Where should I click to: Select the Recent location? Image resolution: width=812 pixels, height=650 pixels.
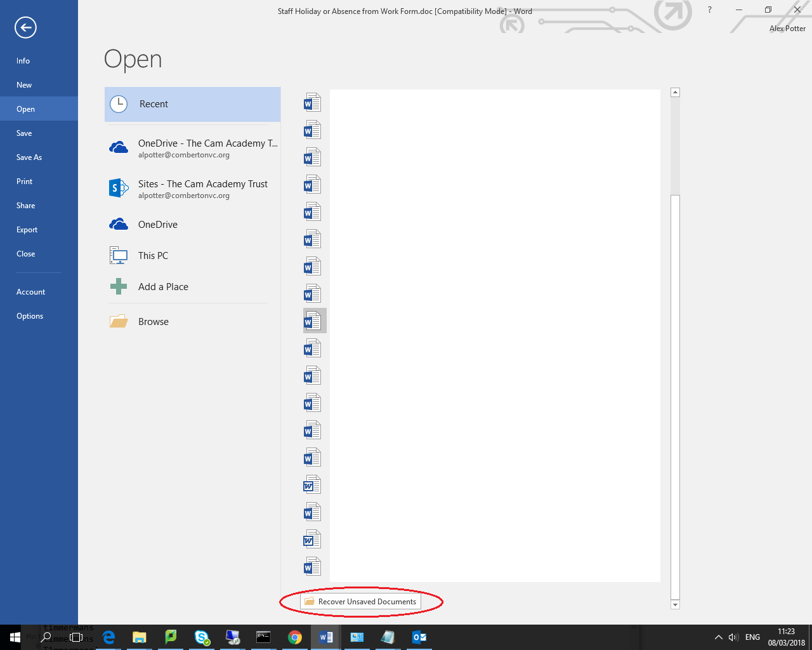tap(192, 104)
